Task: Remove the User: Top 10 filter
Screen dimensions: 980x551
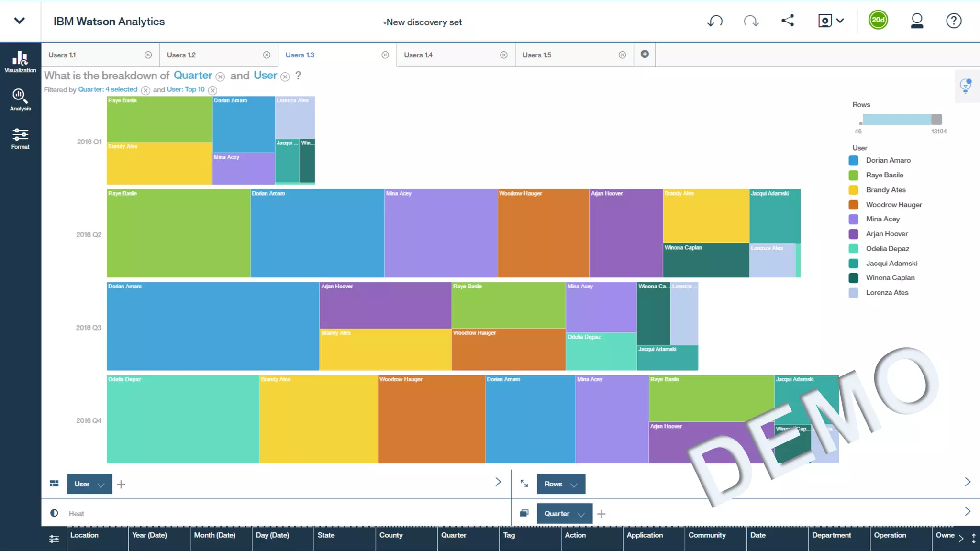Action: click(x=213, y=90)
